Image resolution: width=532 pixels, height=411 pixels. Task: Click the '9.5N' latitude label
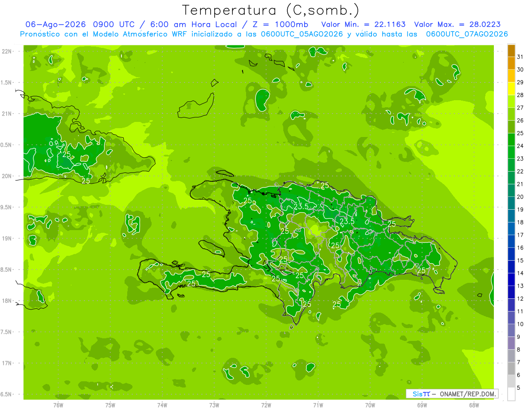[7, 207]
